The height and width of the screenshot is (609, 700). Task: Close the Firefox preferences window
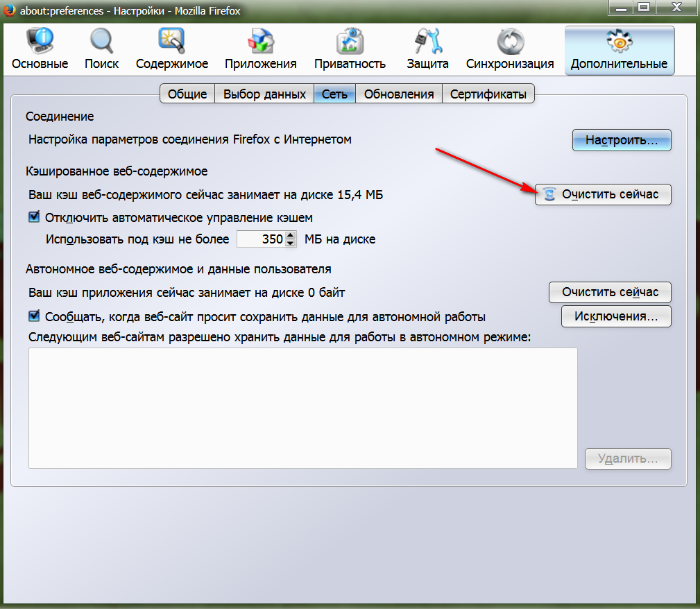click(676, 8)
